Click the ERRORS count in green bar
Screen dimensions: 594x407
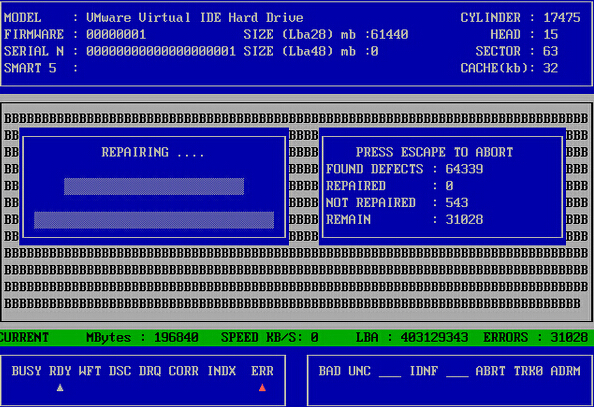point(569,337)
